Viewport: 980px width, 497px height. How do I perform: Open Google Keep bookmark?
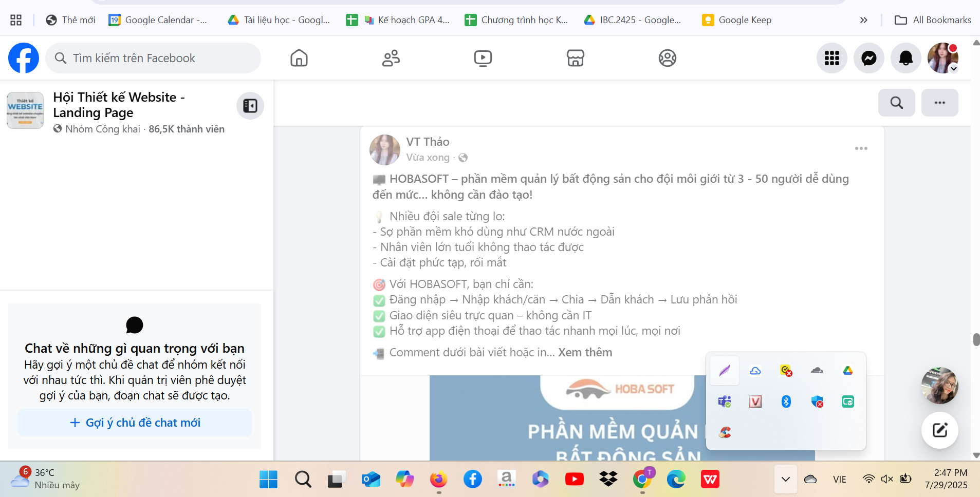737,20
